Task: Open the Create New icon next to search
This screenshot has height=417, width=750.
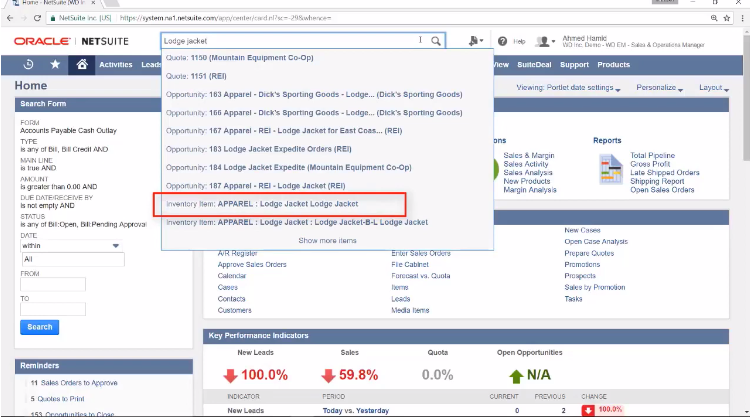Action: point(475,41)
